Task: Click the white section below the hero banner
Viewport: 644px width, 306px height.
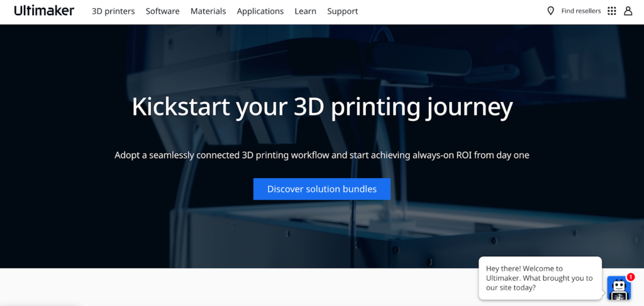Action: [252, 287]
